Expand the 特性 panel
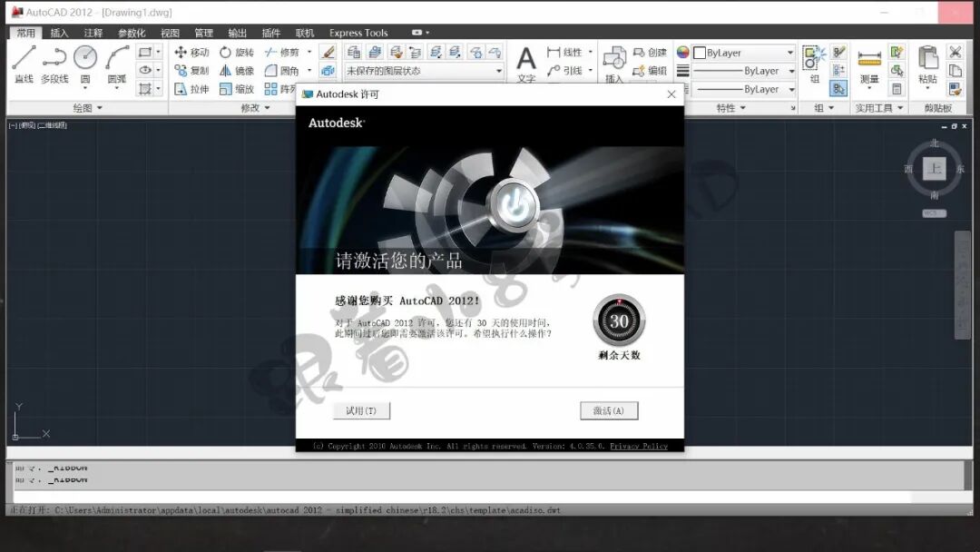 [730, 108]
